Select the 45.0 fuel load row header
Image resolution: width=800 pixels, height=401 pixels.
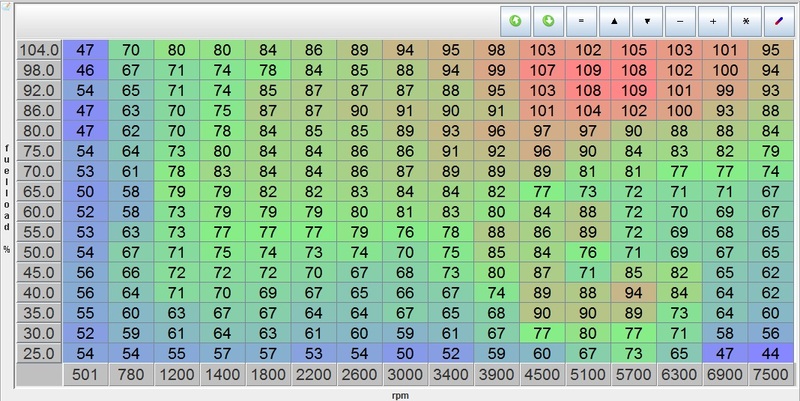(39, 272)
